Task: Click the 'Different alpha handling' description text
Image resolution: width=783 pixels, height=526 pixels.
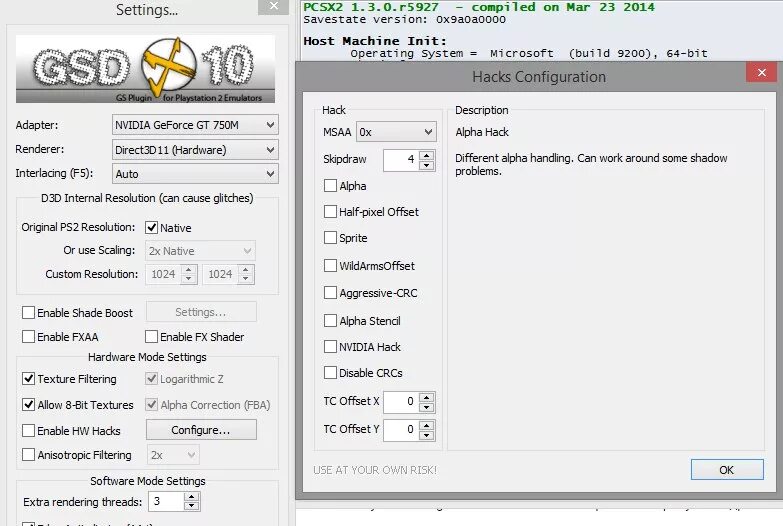Action: click(591, 164)
